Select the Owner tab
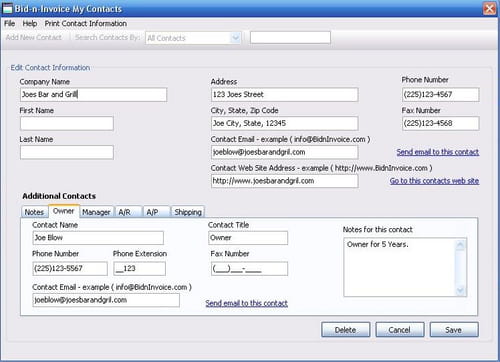This screenshot has width=500, height=362. tap(64, 211)
